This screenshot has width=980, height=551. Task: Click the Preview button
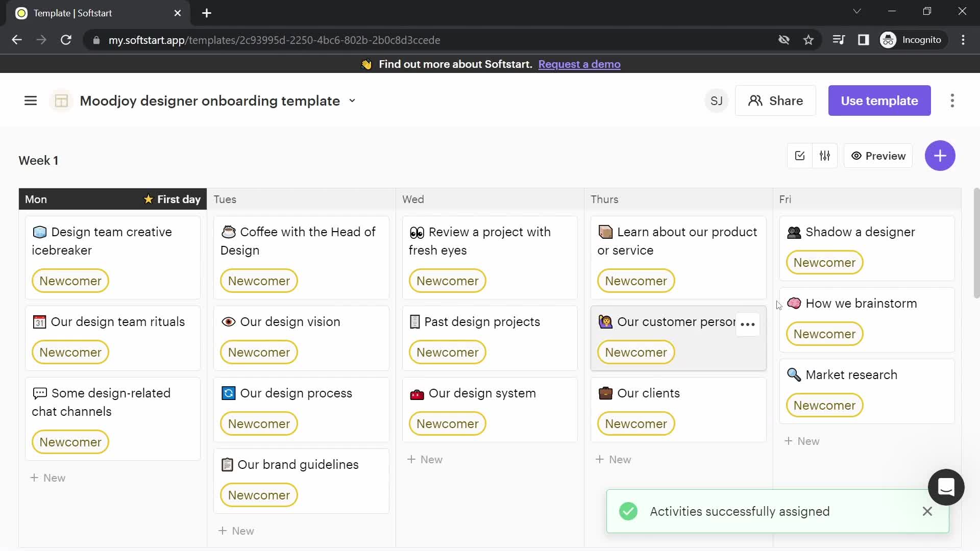click(x=878, y=156)
